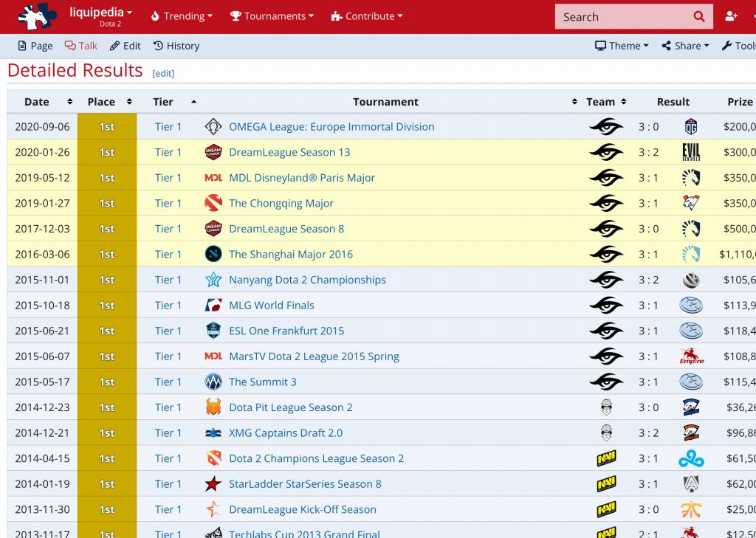
Task: Click the add user icon in the header
Action: click(x=731, y=16)
